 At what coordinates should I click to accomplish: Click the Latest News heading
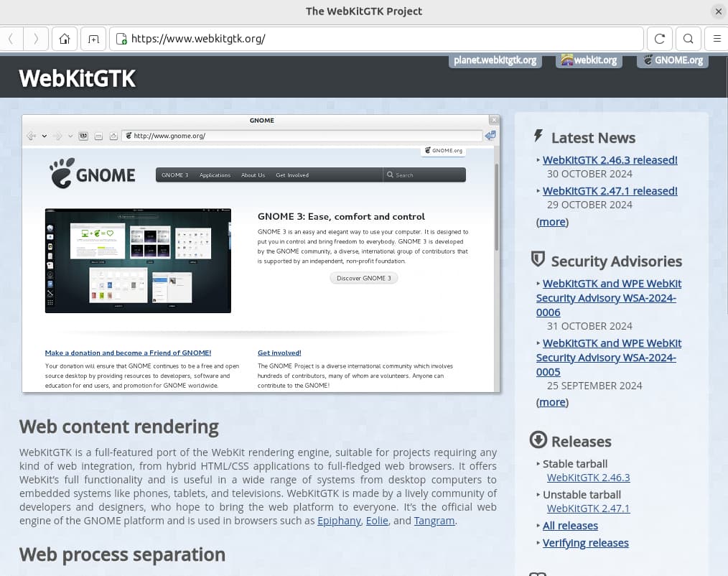pos(593,138)
